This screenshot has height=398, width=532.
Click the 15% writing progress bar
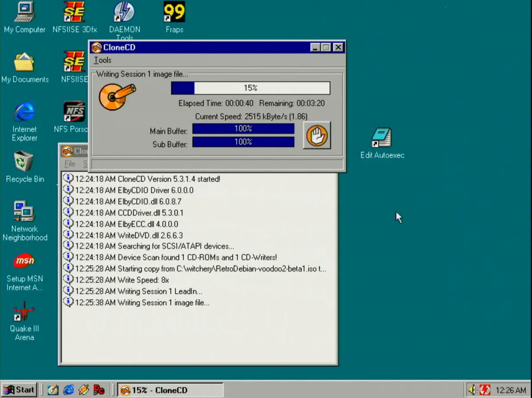(250, 88)
